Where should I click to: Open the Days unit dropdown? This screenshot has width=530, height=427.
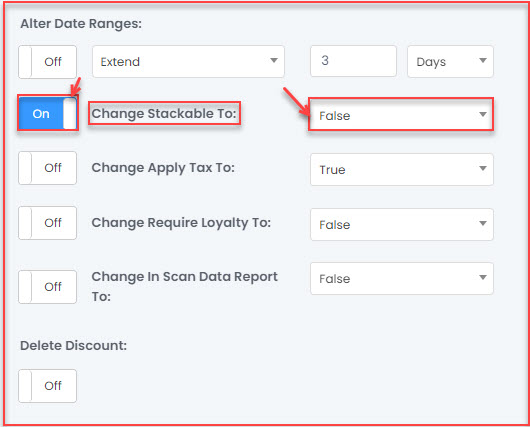(x=450, y=62)
